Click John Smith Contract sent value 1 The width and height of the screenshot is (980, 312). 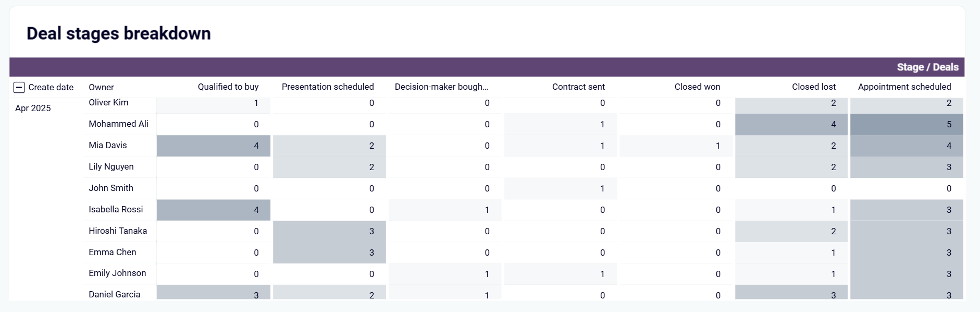click(x=561, y=188)
